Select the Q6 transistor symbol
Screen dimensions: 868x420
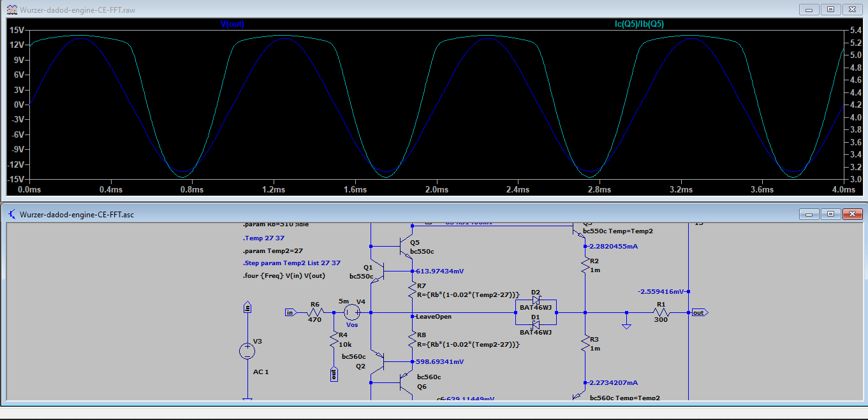[x=406, y=382]
